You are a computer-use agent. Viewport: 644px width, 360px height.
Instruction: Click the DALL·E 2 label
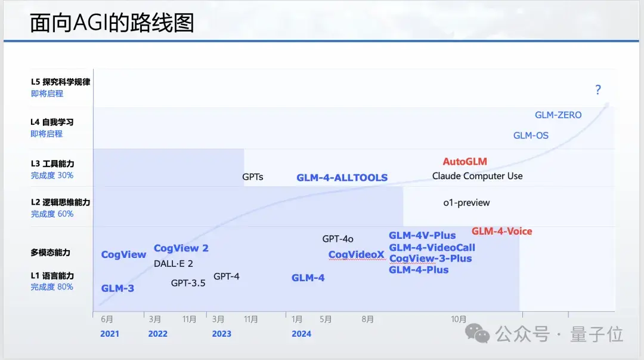point(173,263)
